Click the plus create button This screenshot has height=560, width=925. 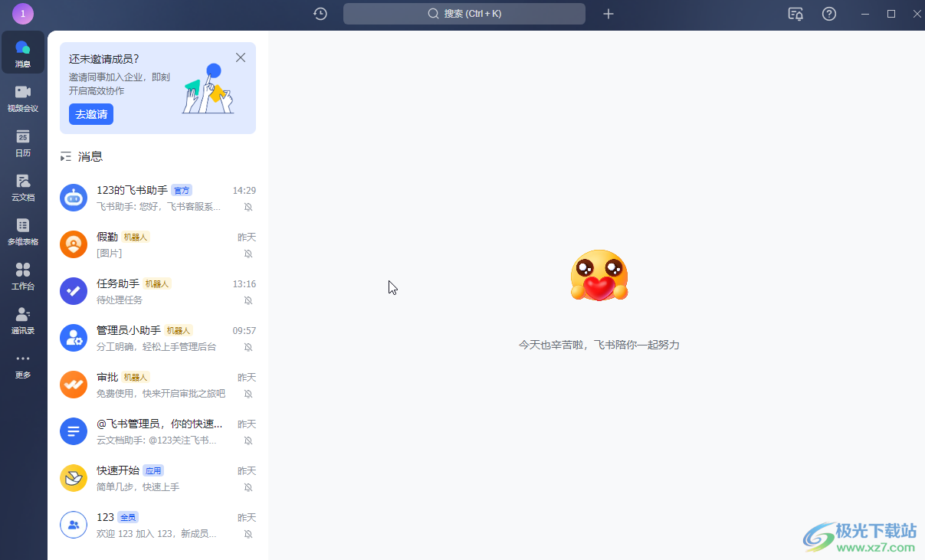click(608, 14)
